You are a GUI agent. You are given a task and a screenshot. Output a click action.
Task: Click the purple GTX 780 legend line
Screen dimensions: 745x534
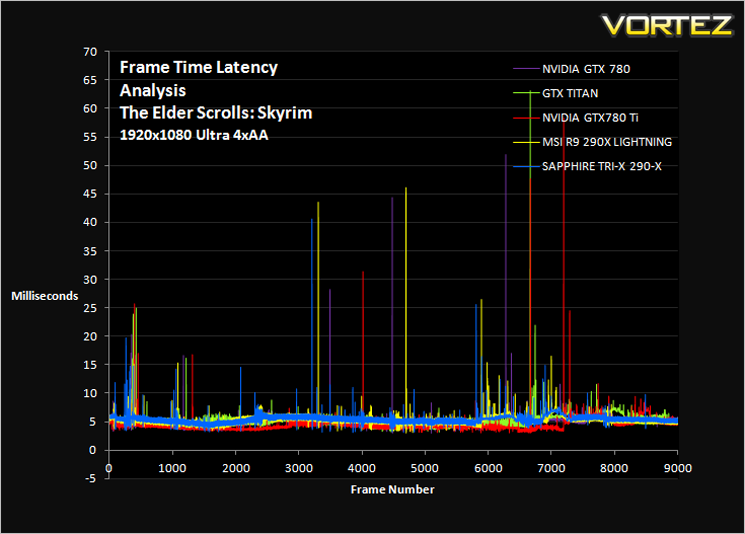[x=526, y=69]
